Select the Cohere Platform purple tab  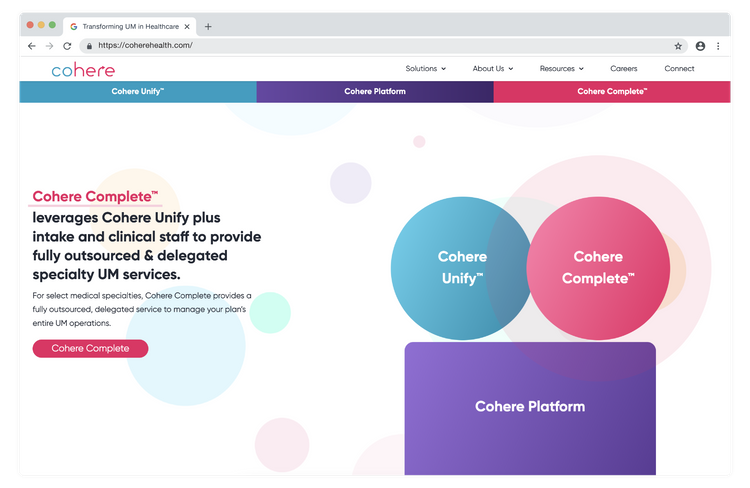[x=375, y=91]
